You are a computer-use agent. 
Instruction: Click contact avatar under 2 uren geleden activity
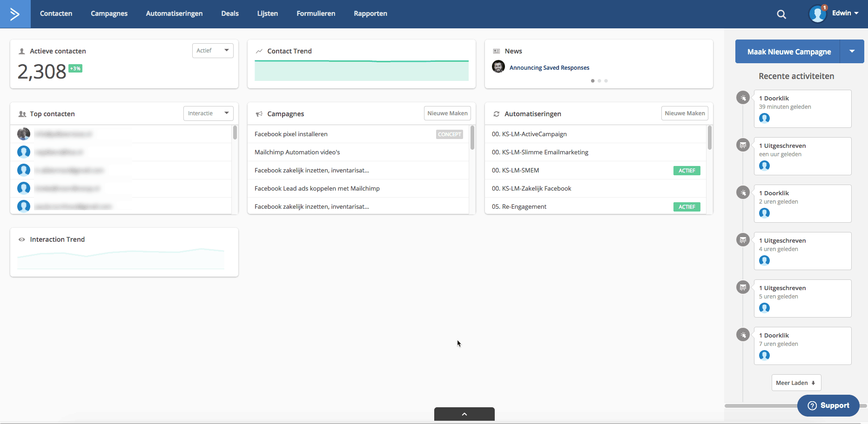(x=764, y=213)
